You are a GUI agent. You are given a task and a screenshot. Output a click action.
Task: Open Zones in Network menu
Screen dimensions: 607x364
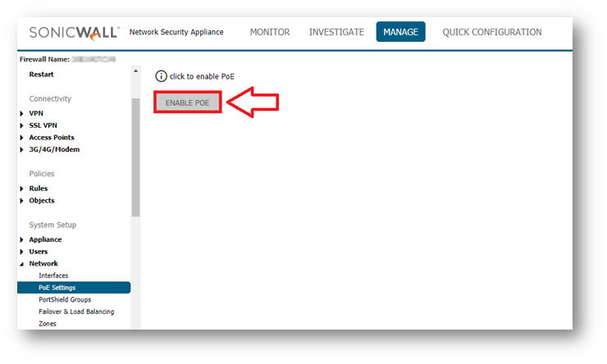click(x=48, y=324)
